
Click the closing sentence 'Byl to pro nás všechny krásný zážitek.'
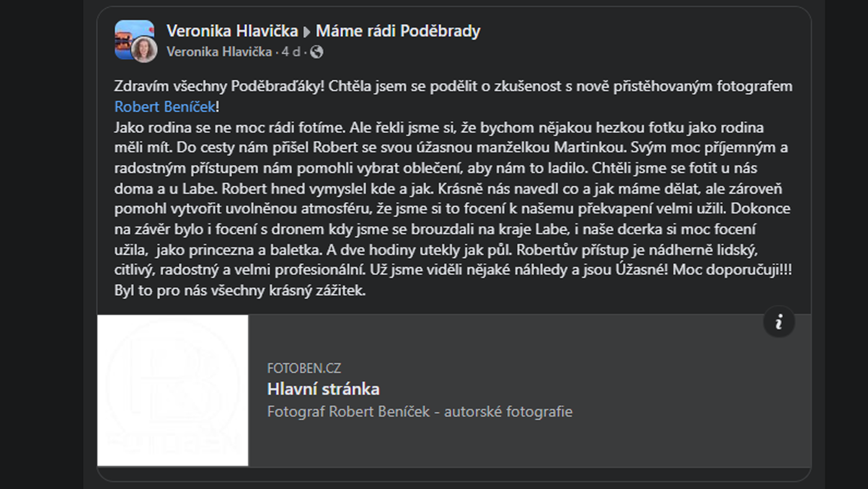[240, 290]
